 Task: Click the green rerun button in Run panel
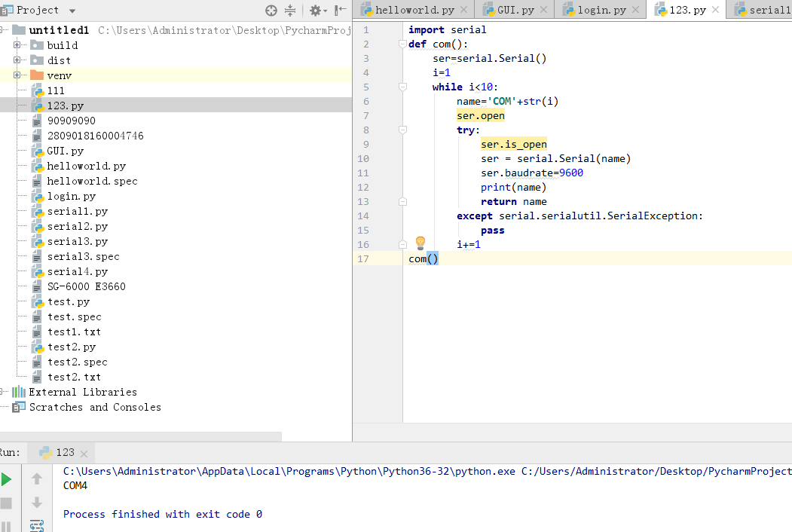(x=6, y=479)
